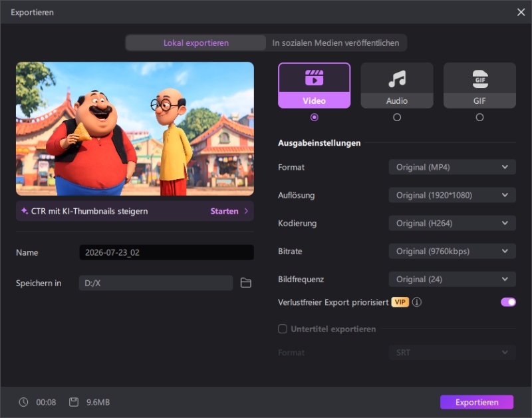Select the Audio export type card

397,85
